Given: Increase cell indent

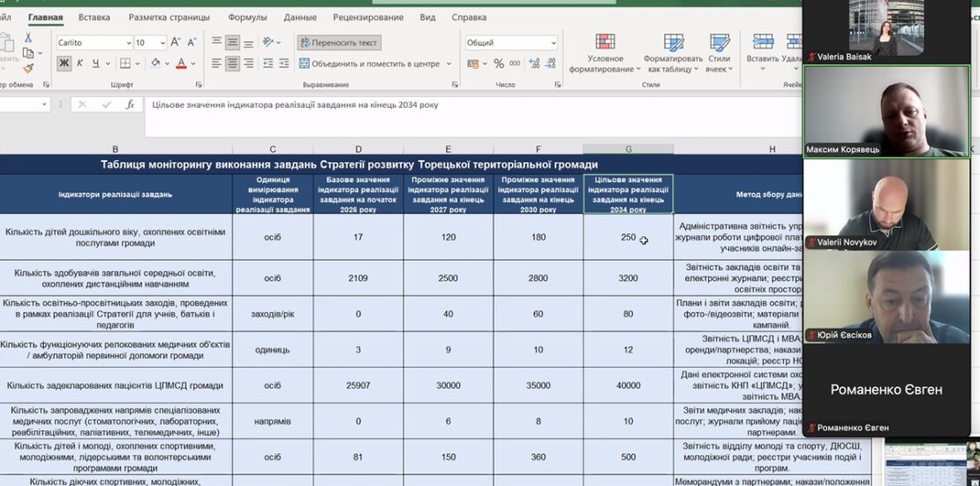Looking at the screenshot, I should [x=283, y=63].
